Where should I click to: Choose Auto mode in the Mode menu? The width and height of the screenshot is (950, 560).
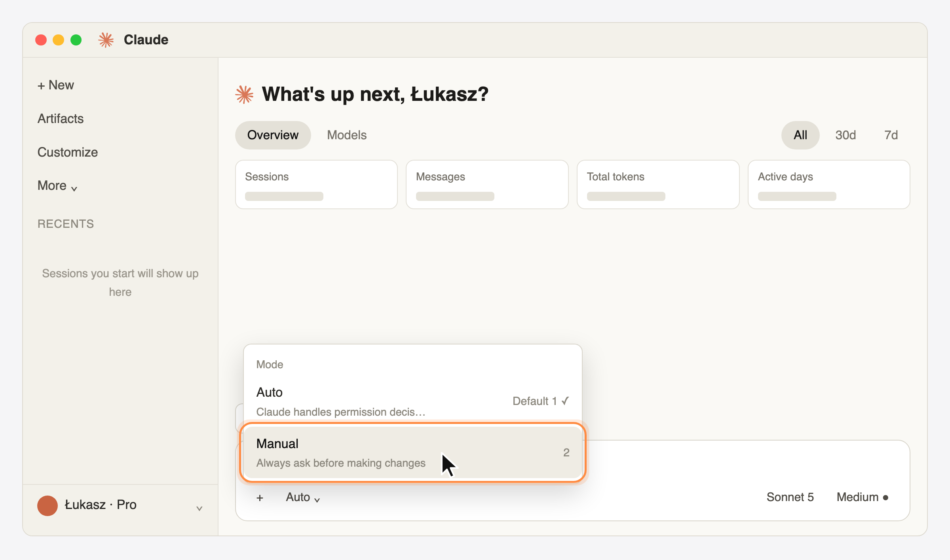click(x=413, y=401)
